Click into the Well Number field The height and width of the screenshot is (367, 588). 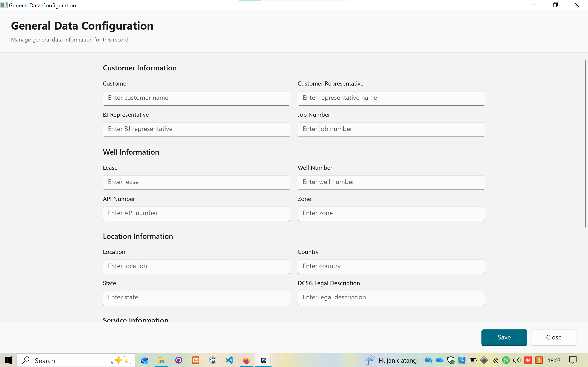[391, 182]
